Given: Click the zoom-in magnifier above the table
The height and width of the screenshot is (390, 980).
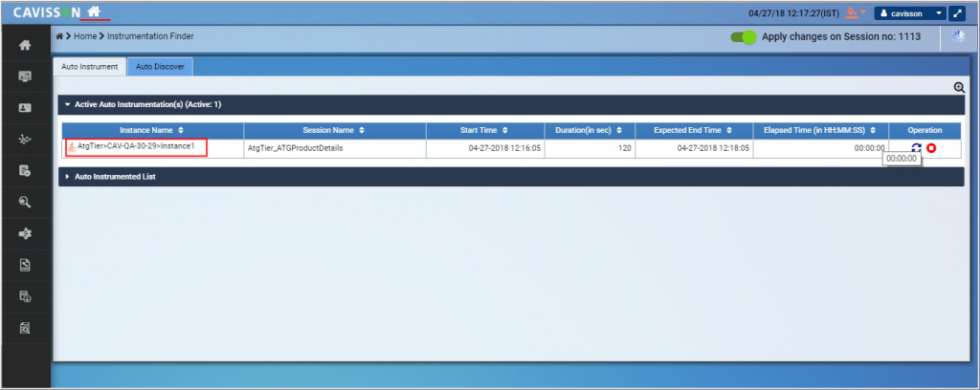Looking at the screenshot, I should click(959, 88).
